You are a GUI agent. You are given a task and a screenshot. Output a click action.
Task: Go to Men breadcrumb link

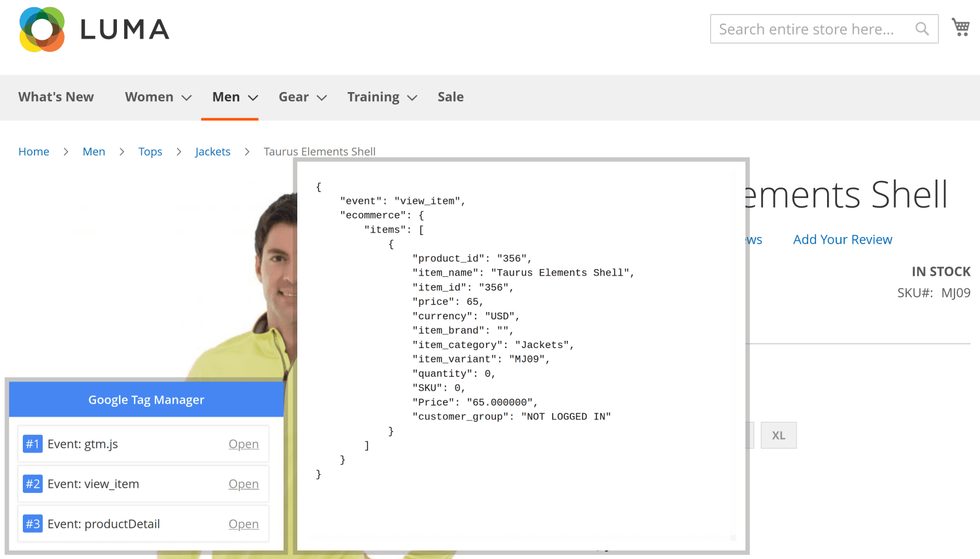pos(94,152)
